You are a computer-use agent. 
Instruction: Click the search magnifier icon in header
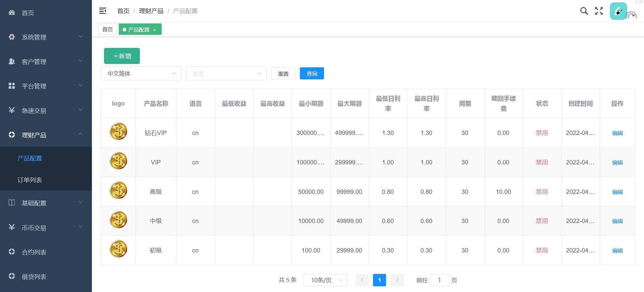click(584, 11)
